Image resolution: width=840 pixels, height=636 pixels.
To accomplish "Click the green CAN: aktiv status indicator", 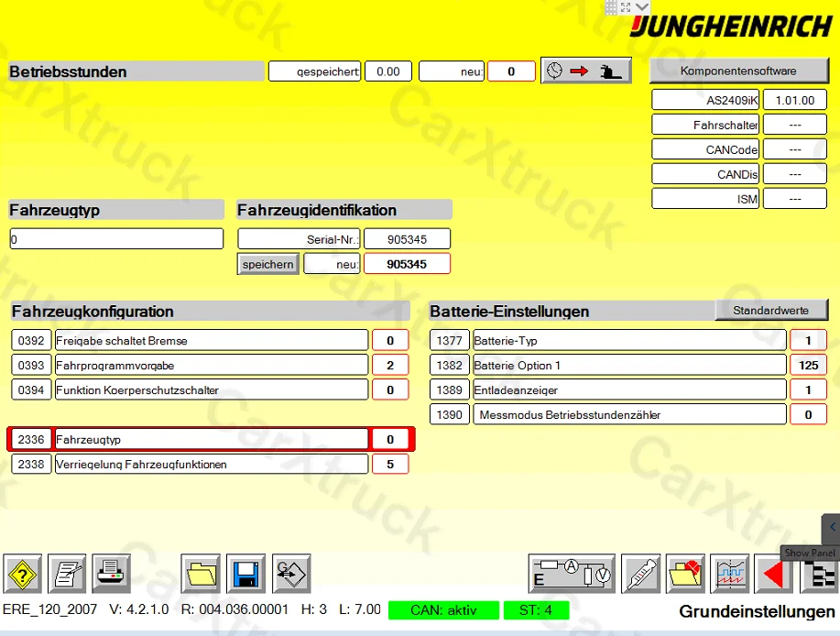I will [443, 610].
